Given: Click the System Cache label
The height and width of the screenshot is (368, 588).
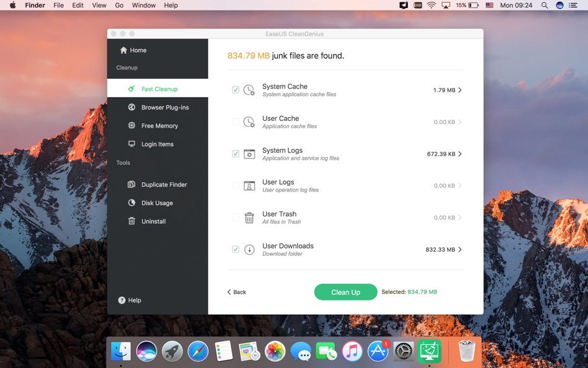Looking at the screenshot, I should [x=285, y=86].
